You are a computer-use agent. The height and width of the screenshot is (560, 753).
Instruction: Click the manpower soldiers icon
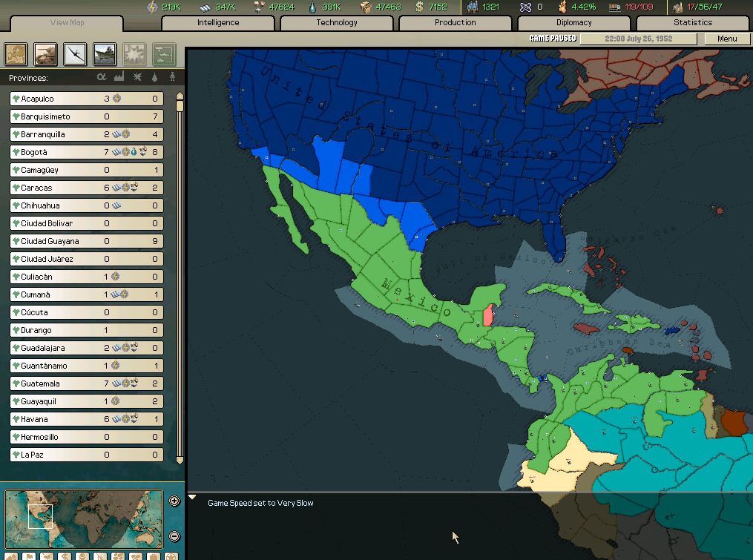pos(473,7)
